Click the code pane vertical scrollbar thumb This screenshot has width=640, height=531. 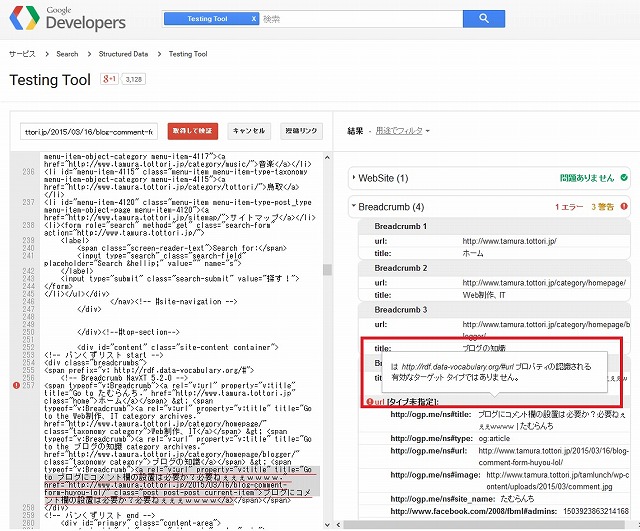pyautogui.click(x=327, y=269)
